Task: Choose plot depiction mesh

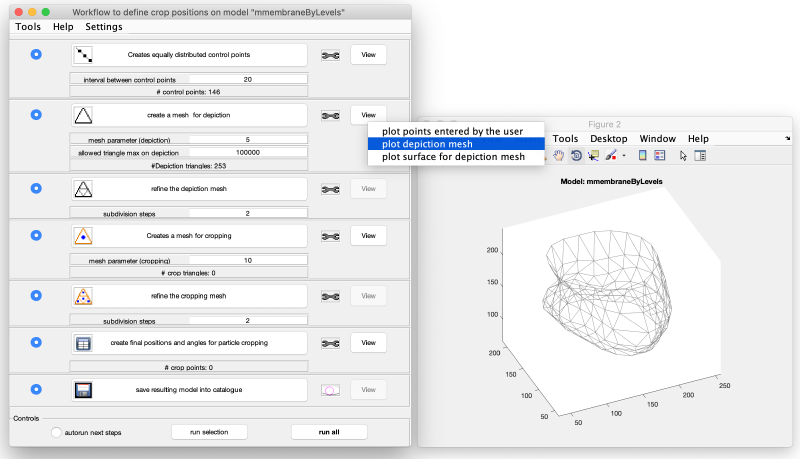Action: (456, 144)
